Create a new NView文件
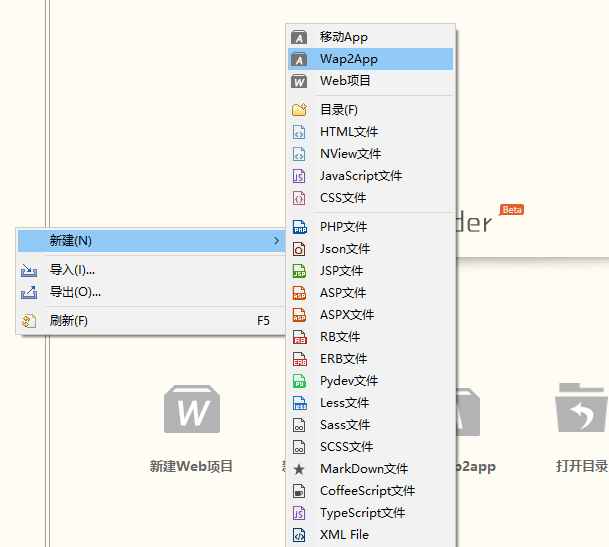The width and height of the screenshot is (609, 547). [371, 154]
